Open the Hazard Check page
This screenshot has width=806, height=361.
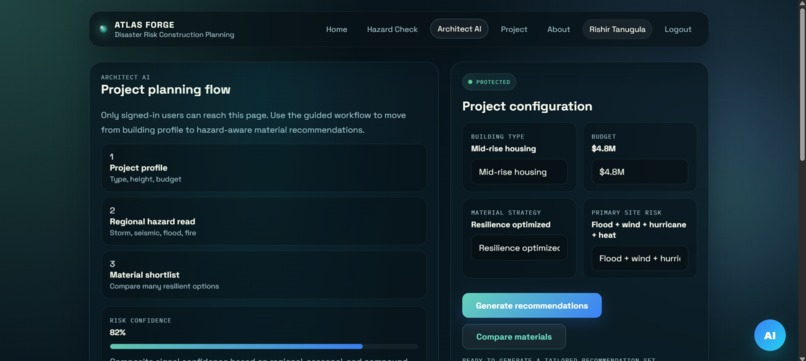click(x=392, y=29)
